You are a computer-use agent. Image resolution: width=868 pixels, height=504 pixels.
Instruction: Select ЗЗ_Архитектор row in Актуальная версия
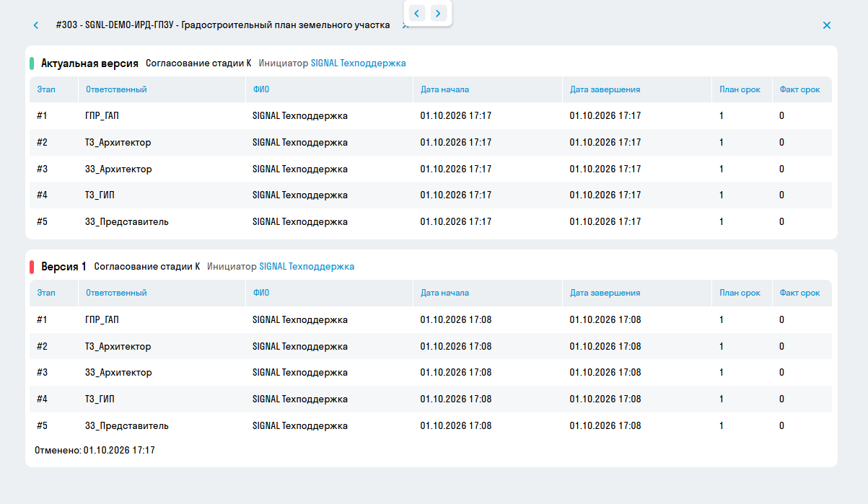pos(431,169)
